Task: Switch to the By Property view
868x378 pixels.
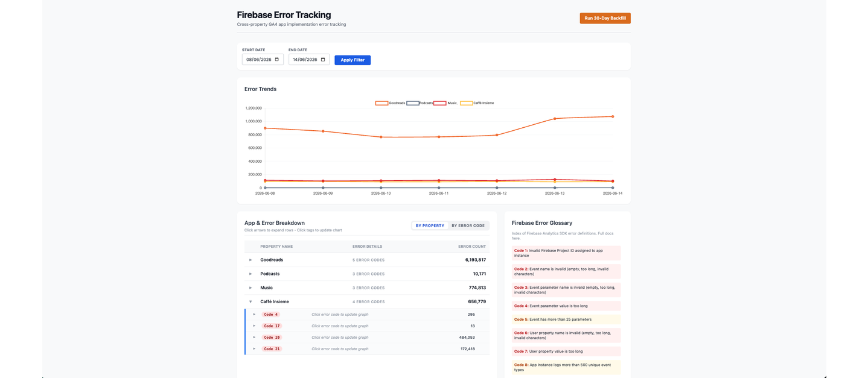Action: point(430,225)
